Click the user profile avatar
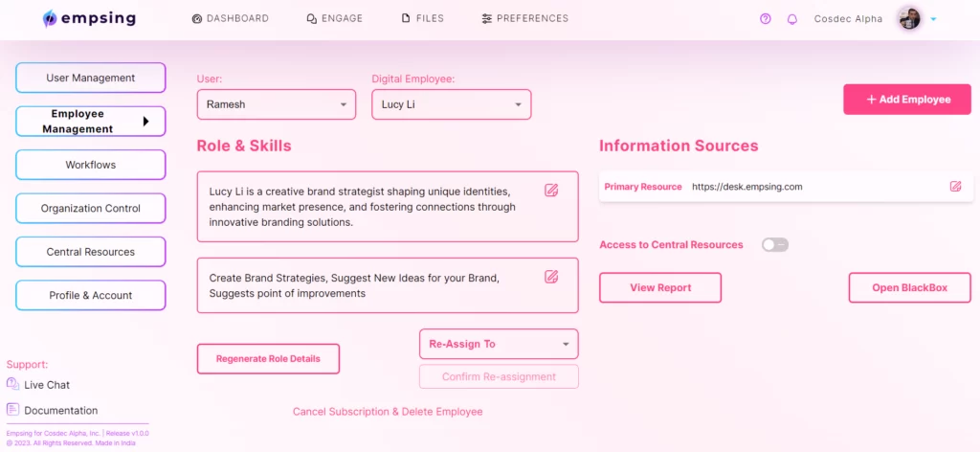This screenshot has height=452, width=980. click(x=909, y=19)
